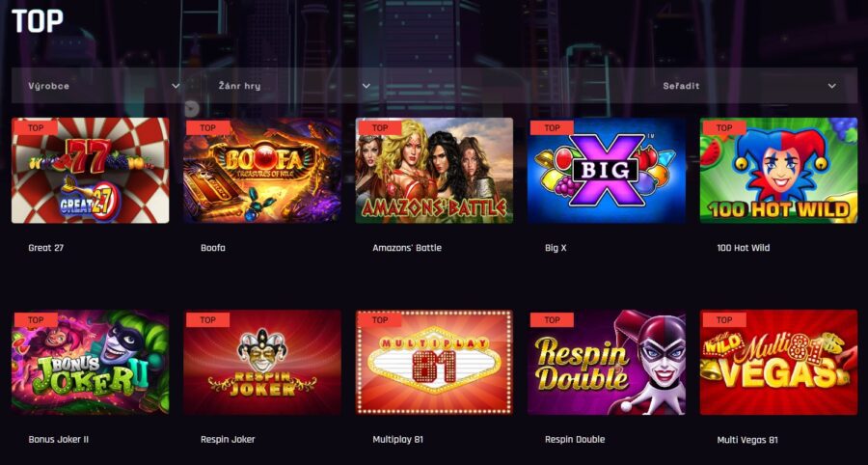Open the Big X game thumbnail

click(x=607, y=171)
